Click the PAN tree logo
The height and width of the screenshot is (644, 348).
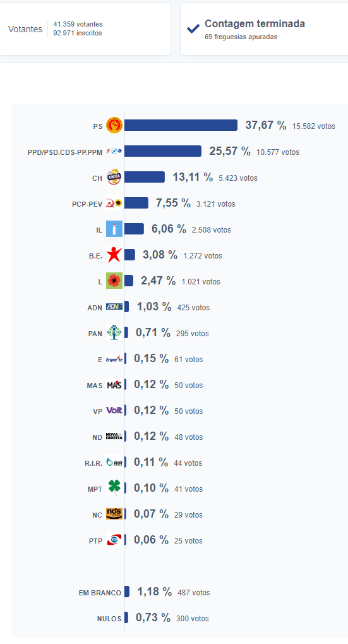(x=114, y=332)
